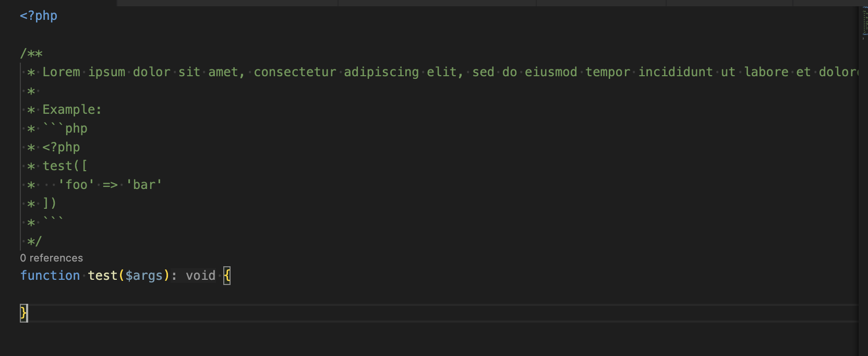Click the "0 references" code lens

pyautogui.click(x=51, y=258)
